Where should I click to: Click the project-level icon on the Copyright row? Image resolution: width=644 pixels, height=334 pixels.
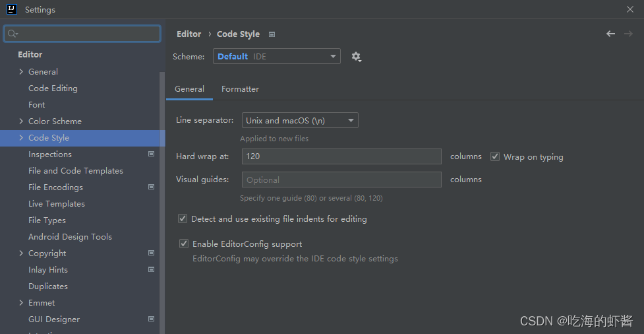(151, 253)
